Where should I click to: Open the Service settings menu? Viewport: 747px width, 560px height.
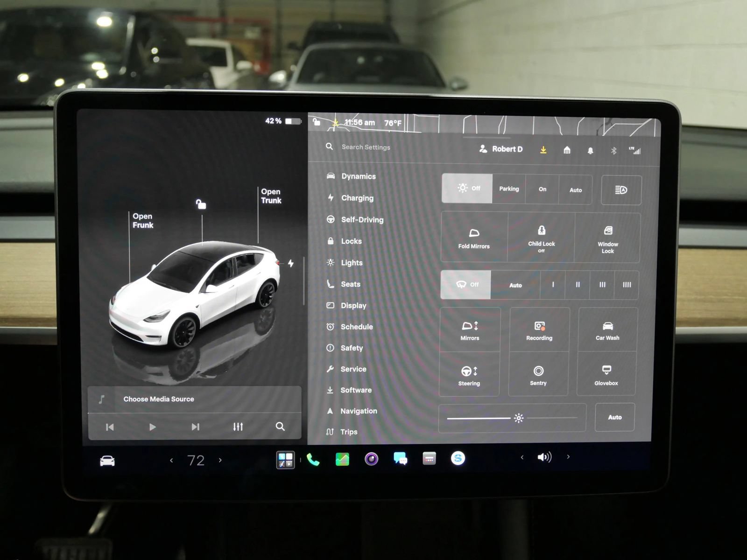346,369
